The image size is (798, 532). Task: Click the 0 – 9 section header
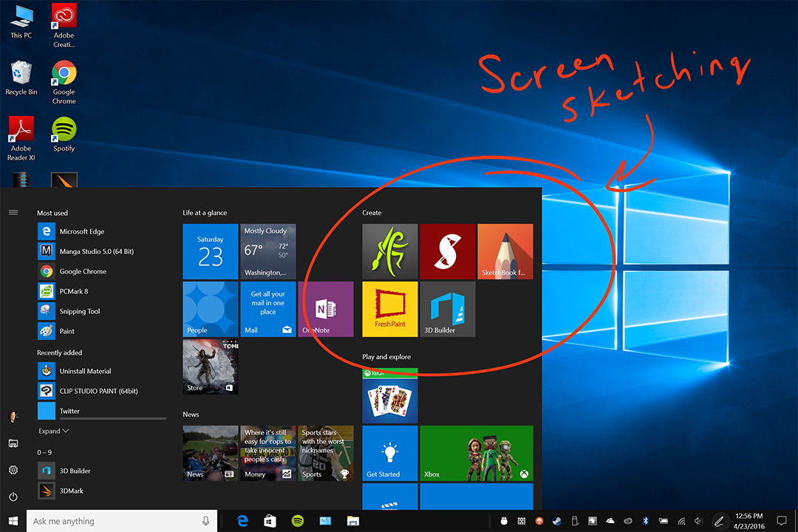point(44,452)
